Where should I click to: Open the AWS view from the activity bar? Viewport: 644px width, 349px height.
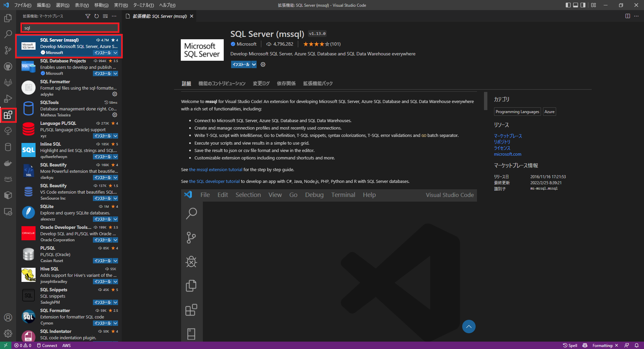click(8, 179)
